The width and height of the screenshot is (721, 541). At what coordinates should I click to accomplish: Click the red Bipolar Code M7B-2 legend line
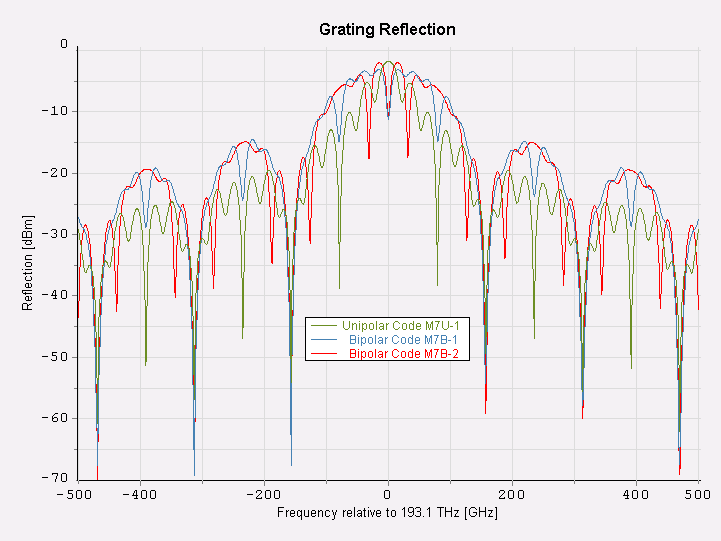point(324,354)
